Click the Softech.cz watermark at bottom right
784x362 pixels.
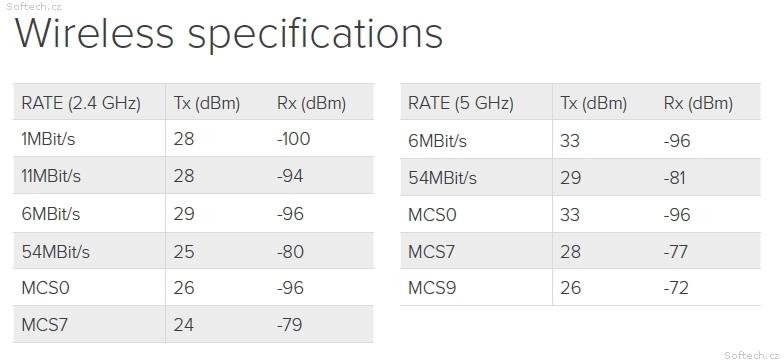tap(752, 356)
